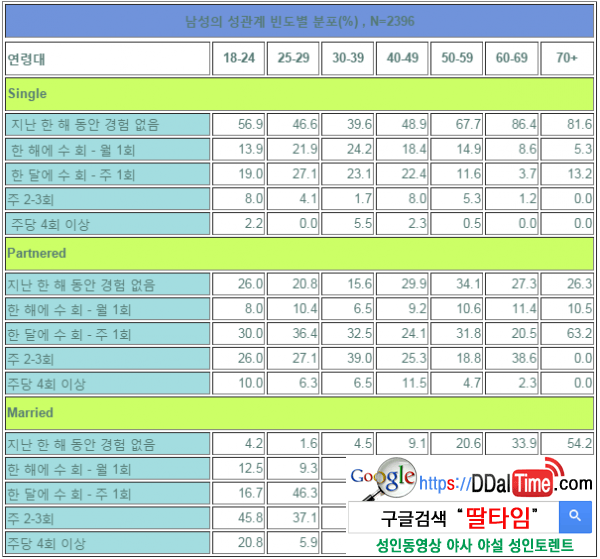600x559 pixels.
Task: Click Single row label 주 2-3회
Action: (108, 199)
